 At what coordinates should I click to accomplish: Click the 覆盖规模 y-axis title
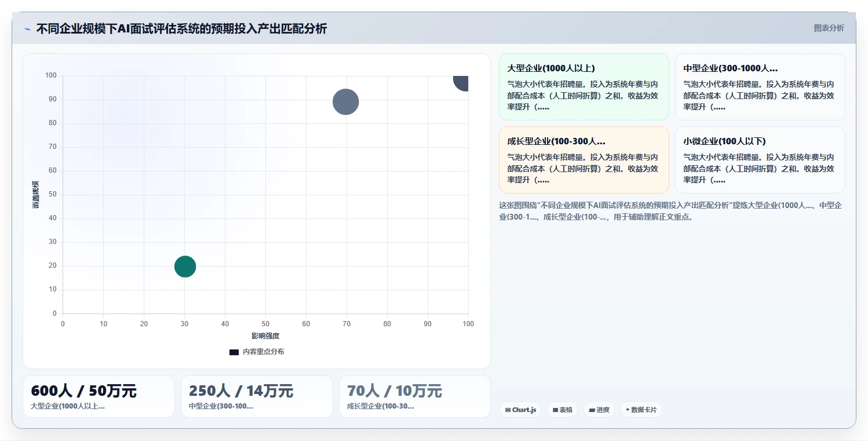[36, 195]
